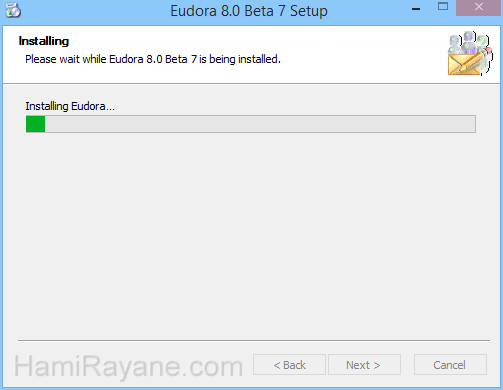Click the < Back button
The height and width of the screenshot is (390, 503).
pyautogui.click(x=289, y=365)
